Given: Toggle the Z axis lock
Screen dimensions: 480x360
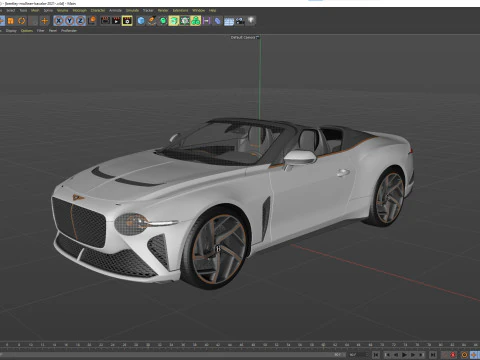Looking at the screenshot, I should point(80,21).
